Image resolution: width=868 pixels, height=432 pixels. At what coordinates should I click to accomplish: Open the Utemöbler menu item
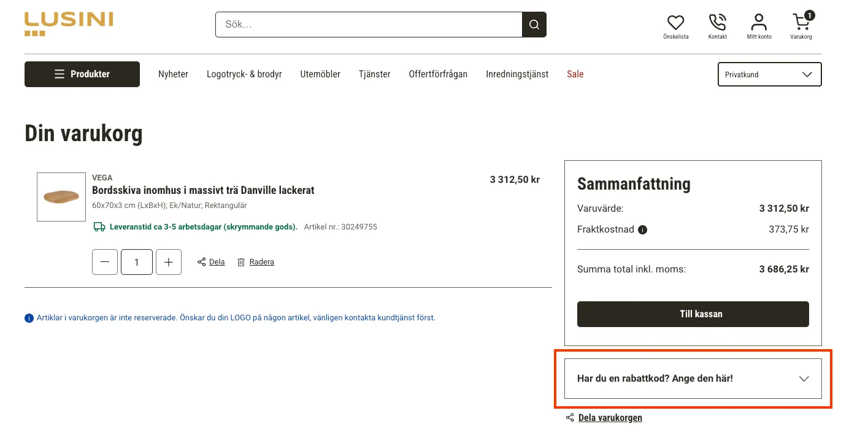320,74
